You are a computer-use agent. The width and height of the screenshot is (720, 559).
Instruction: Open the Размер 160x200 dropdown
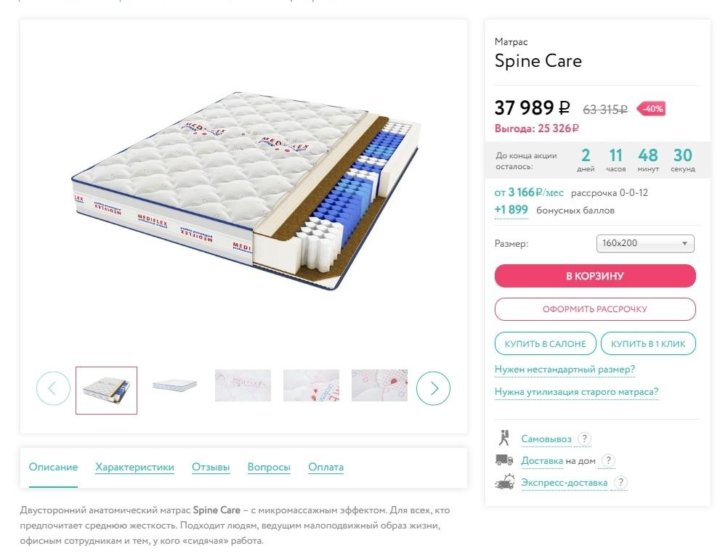[x=645, y=243]
